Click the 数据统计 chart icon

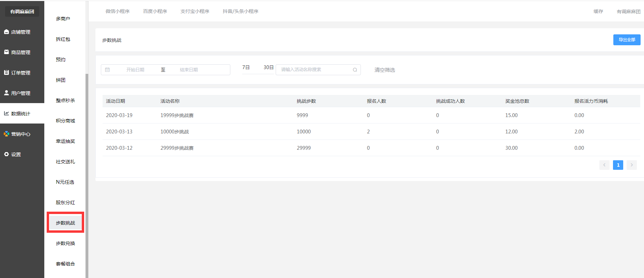tap(6, 113)
